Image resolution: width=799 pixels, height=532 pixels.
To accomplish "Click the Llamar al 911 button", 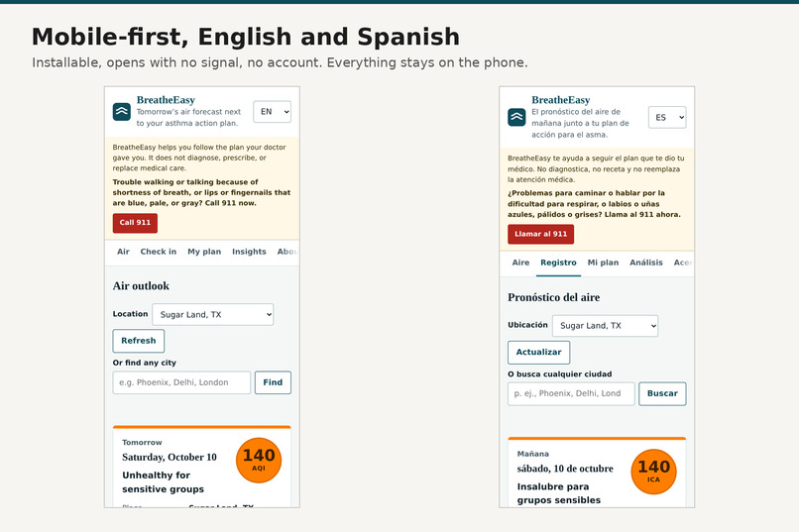I will click(540, 234).
